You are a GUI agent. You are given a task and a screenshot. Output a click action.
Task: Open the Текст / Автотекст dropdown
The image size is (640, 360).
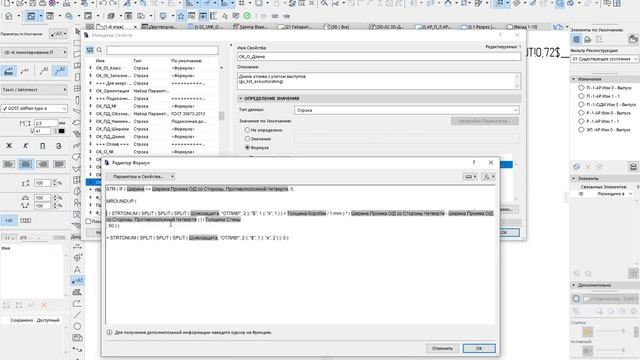34,89
